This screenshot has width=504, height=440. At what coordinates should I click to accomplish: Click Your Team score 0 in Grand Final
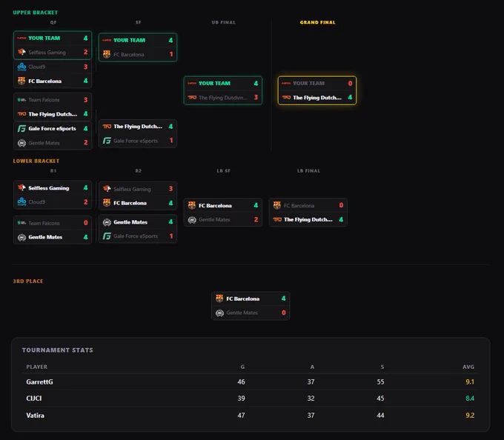pos(350,83)
